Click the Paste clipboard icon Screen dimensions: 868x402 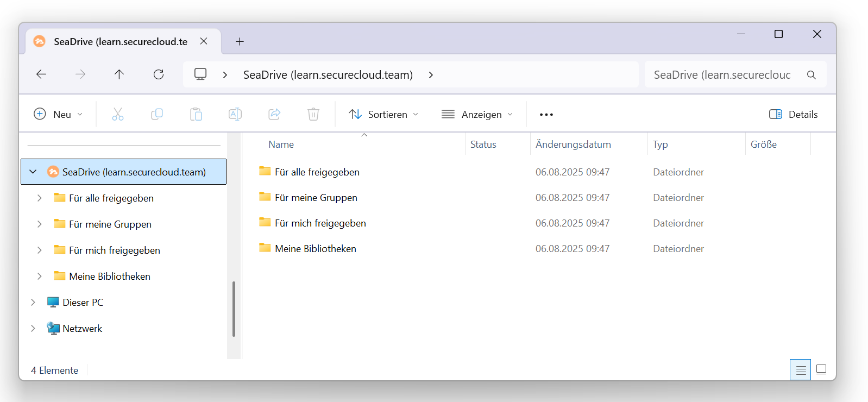pyautogui.click(x=196, y=114)
